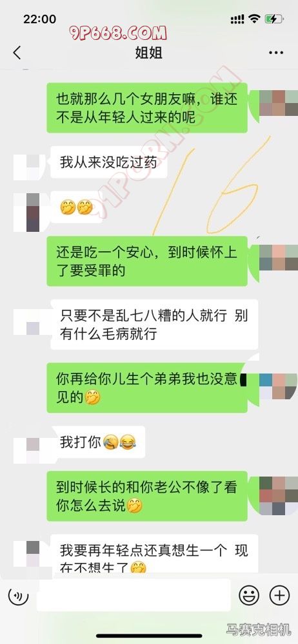The image size is (298, 644).
Task: Tap the message text input field
Action: [x=134, y=595]
